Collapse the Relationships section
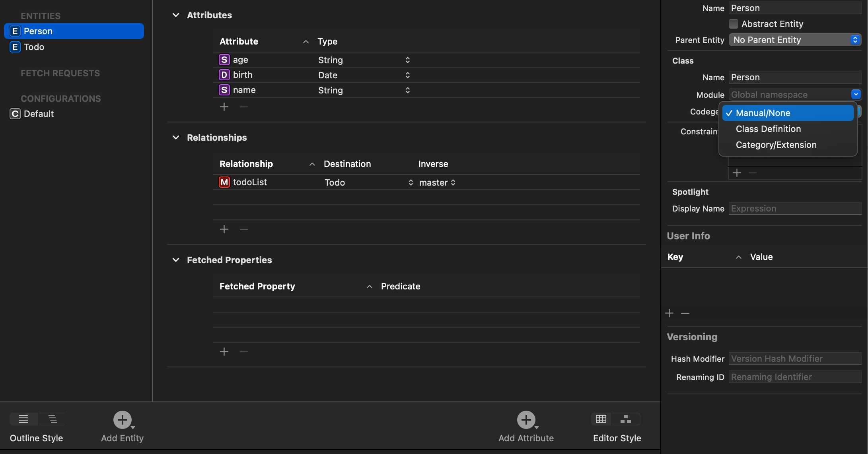The image size is (868, 454). [x=176, y=138]
